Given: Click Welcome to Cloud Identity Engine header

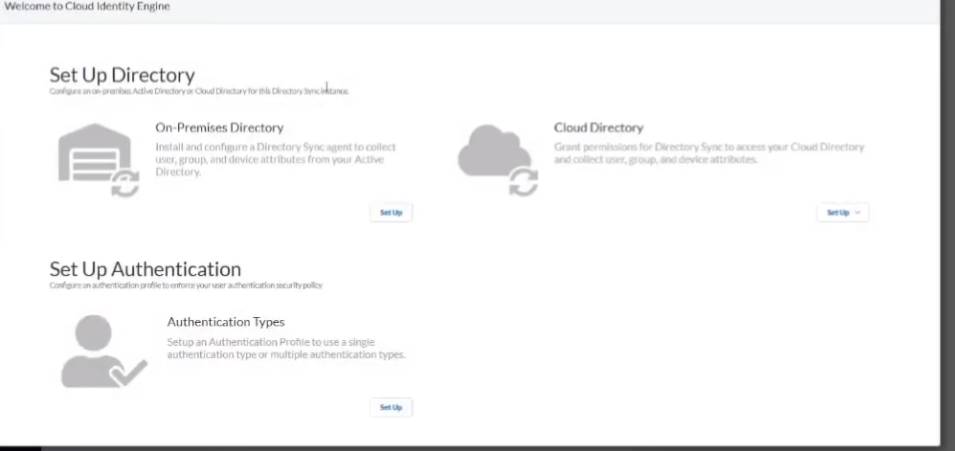Looking at the screenshot, I should click(87, 6).
